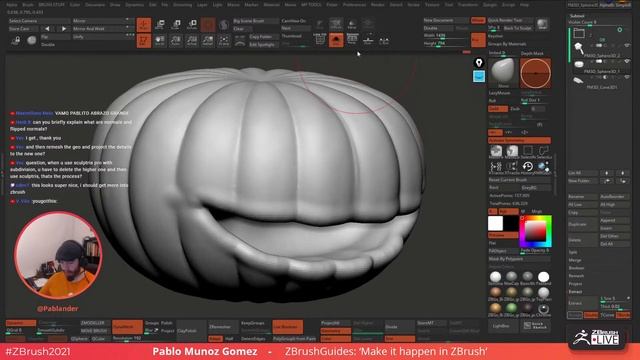640x360 pixels.
Task: Expand the Merge section
Action: 575,260
